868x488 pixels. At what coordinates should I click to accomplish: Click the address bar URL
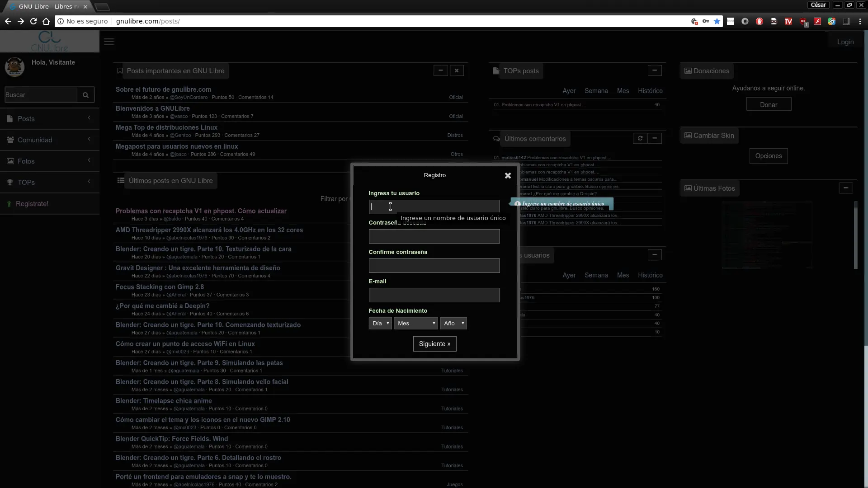148,21
